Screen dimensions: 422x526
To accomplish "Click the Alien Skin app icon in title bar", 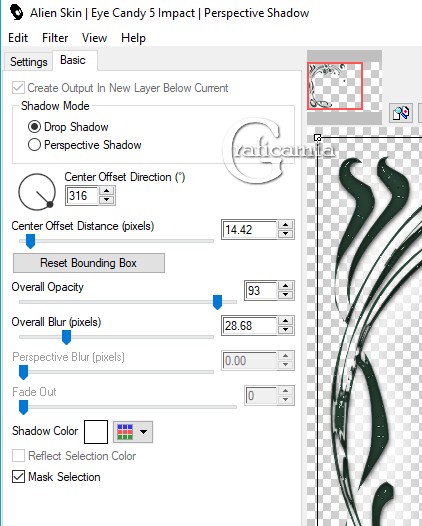I will click(x=16, y=12).
